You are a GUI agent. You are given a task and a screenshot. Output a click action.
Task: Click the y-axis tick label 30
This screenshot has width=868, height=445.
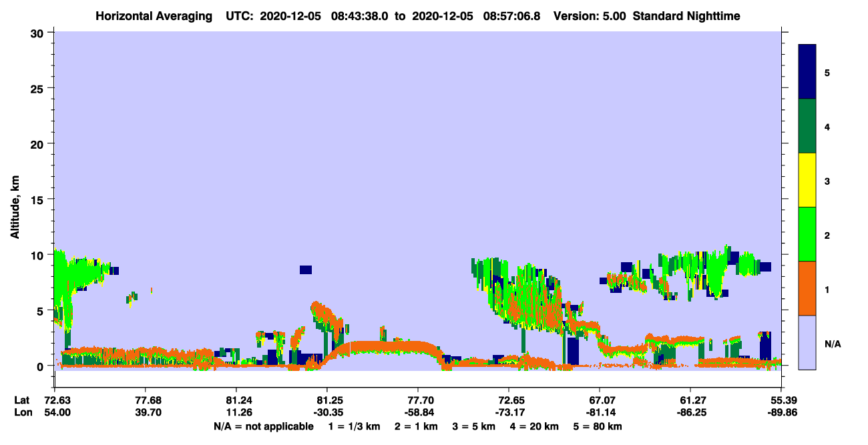39,33
